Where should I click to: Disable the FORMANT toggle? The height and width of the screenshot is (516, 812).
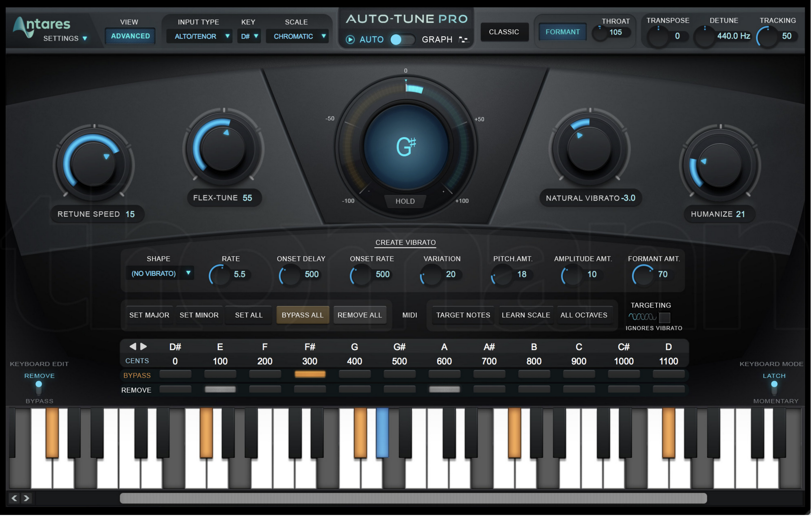(x=562, y=32)
